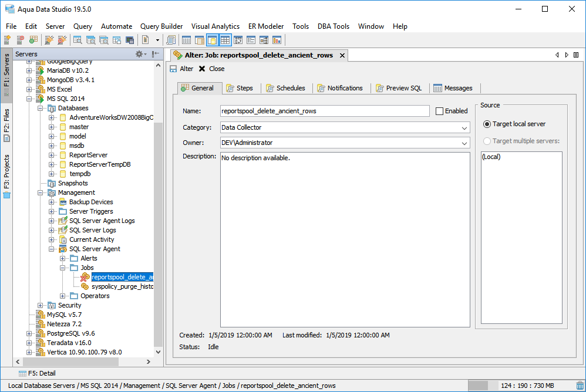The width and height of the screenshot is (586, 392).
Task: Click the Connect plug toolbar icon
Action: pyautogui.click(x=49, y=40)
